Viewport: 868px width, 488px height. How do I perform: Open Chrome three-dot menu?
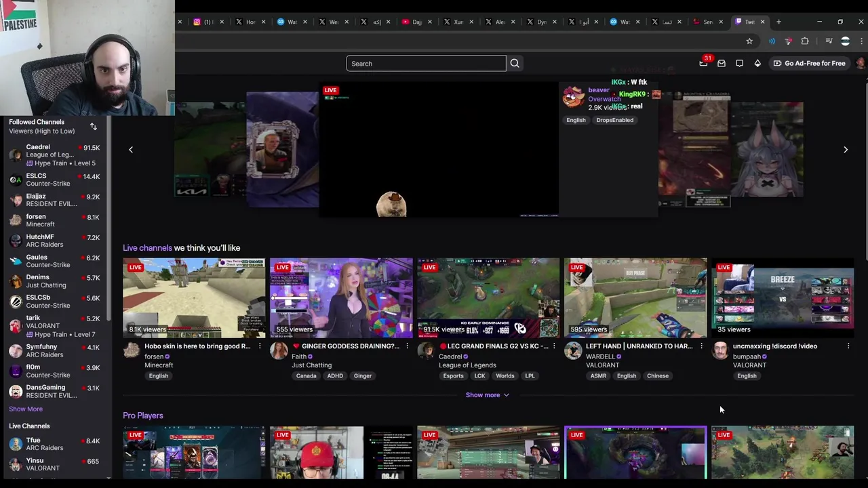861,41
